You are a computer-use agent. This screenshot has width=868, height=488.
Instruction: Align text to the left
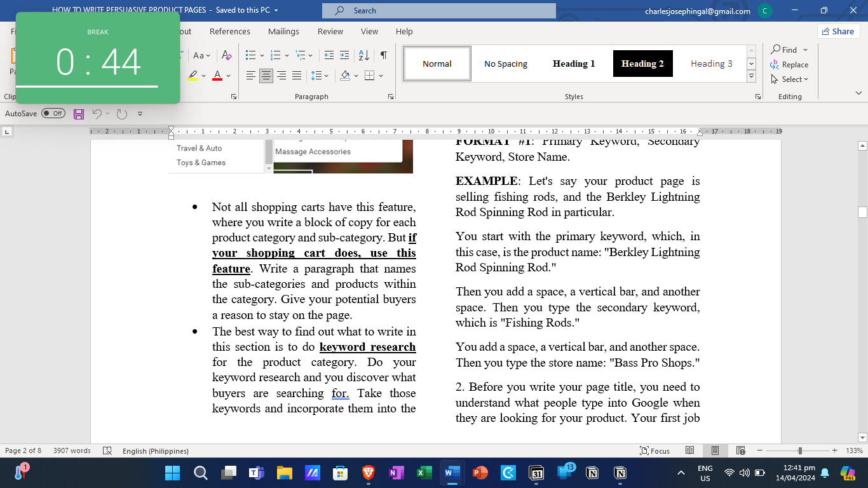click(251, 76)
